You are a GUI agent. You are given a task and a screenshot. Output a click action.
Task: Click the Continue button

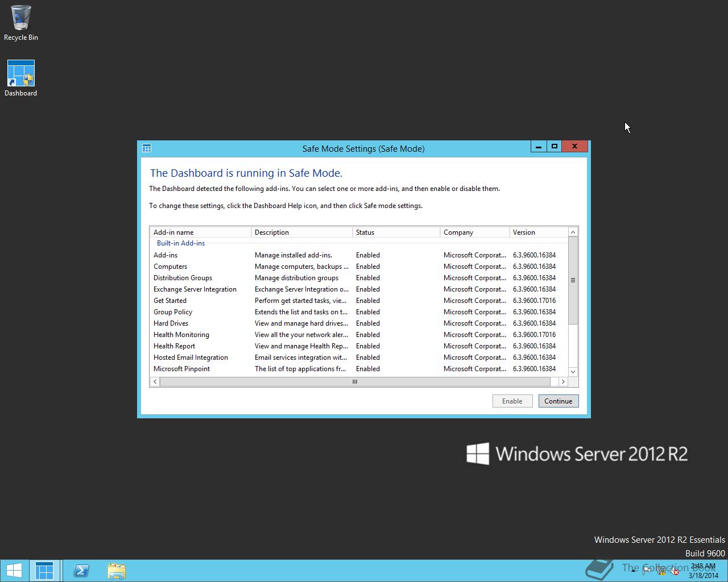(558, 401)
